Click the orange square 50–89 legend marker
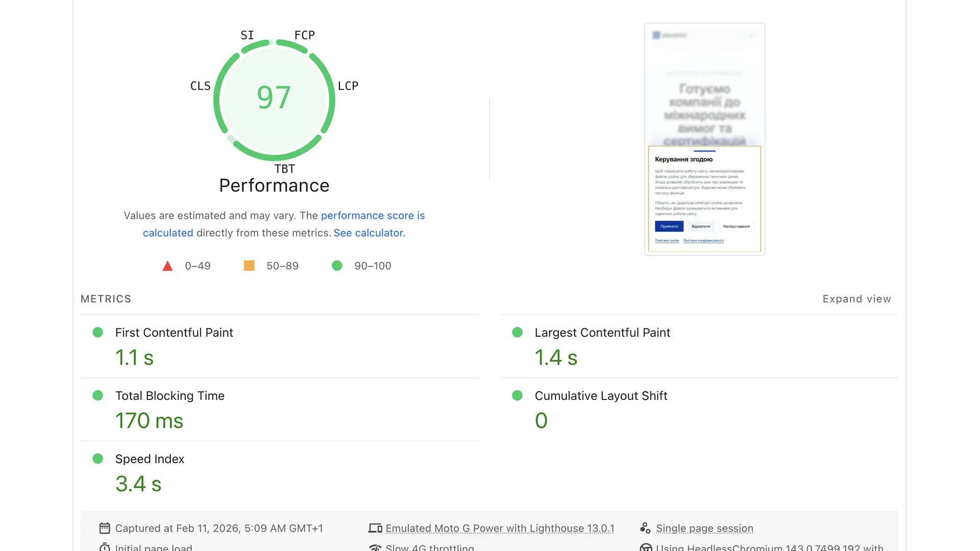The image size is (980, 551). tap(249, 265)
